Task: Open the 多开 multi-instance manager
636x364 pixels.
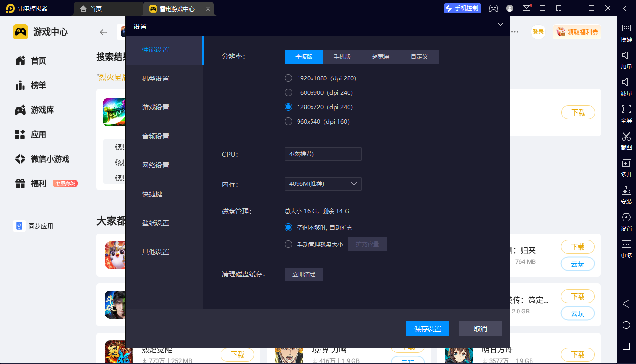Action: click(x=626, y=168)
